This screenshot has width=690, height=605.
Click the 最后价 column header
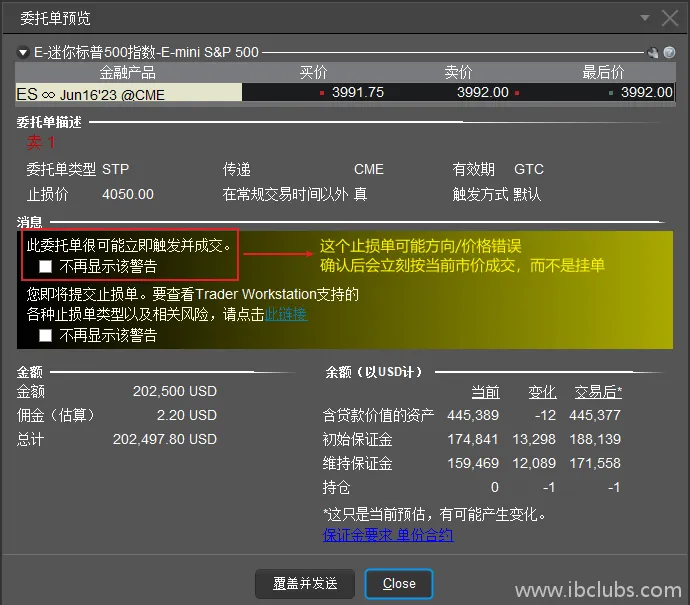tap(603, 73)
